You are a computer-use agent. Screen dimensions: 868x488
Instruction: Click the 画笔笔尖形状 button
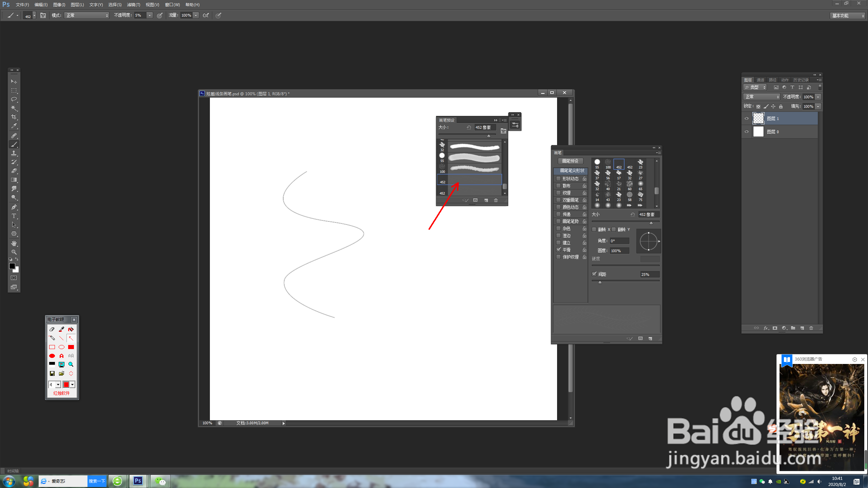(572, 170)
